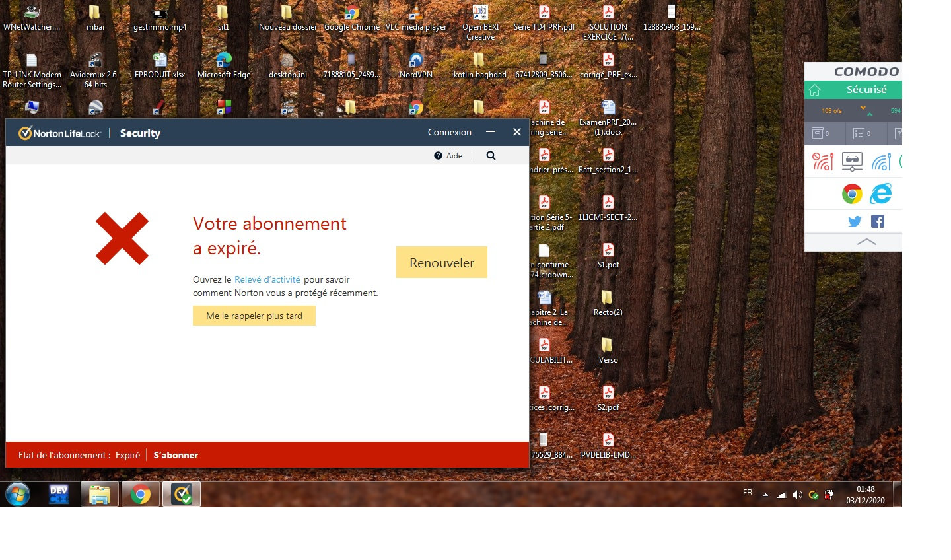This screenshot has height=560, width=951.
Task: Click the red blocked-network icon in Comodo
Action: (x=823, y=161)
